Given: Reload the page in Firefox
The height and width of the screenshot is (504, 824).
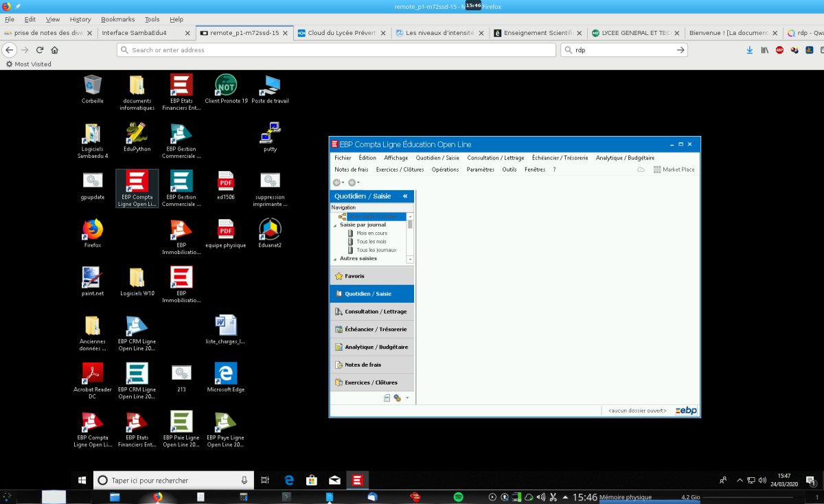Looking at the screenshot, I should click(x=40, y=50).
